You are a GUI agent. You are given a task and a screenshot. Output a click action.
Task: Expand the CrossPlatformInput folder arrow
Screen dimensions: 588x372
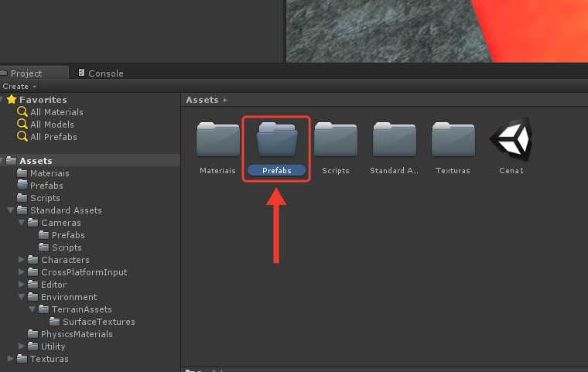click(22, 272)
